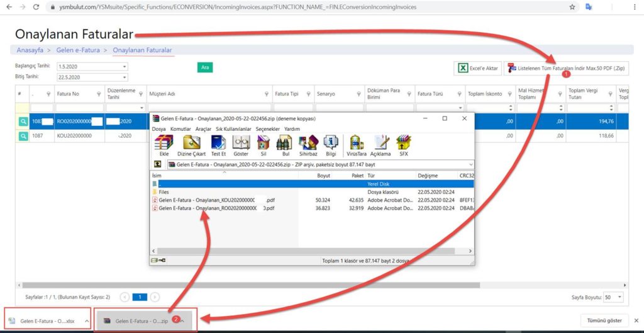Open the magnifier icon for row 1087
Screen dimensions: 644x333
[23, 136]
